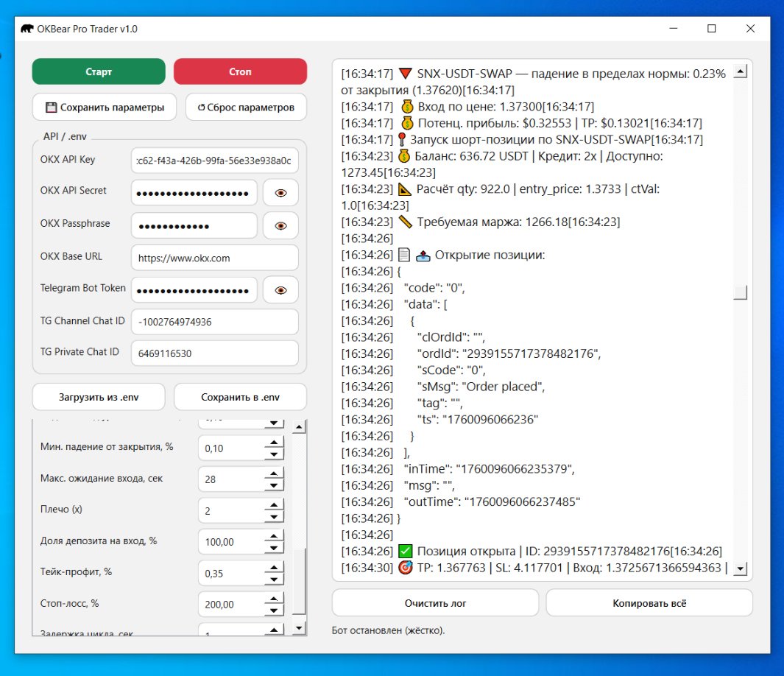
Task: Click Сохранить параметры with floppy disk icon
Action: (104, 108)
